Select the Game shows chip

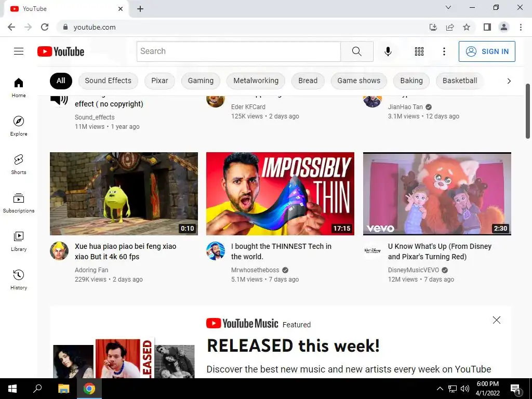point(358,81)
